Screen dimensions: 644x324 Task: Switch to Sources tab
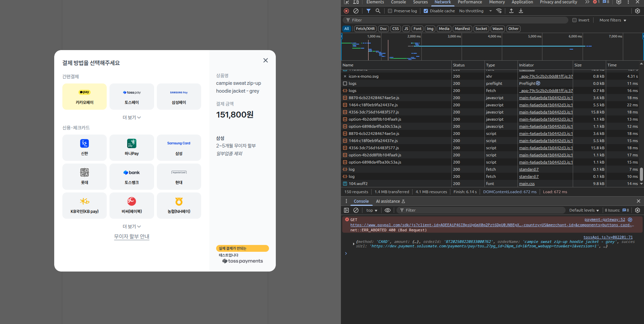[x=420, y=2]
